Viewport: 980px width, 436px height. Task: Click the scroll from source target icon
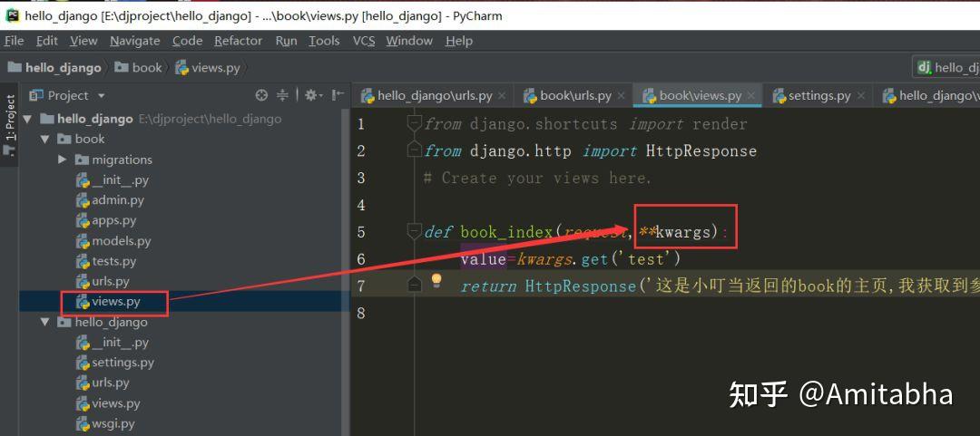coord(262,95)
